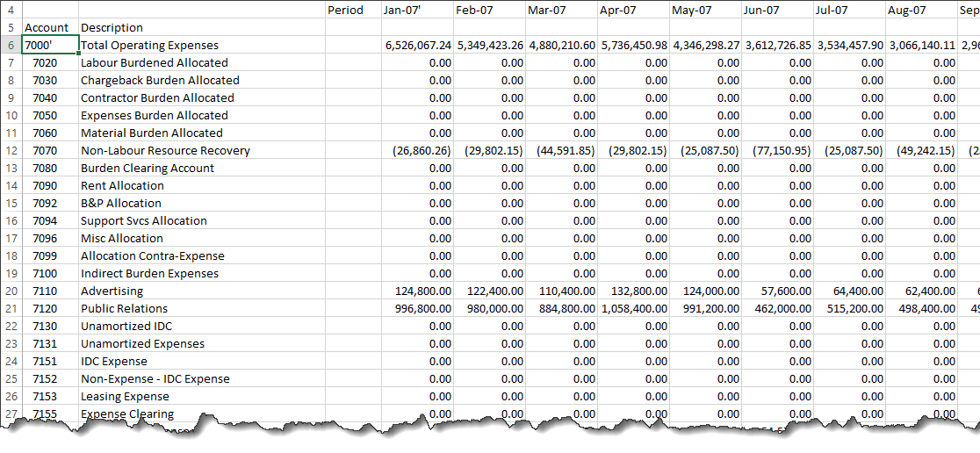Select the Period header cell

[345, 10]
